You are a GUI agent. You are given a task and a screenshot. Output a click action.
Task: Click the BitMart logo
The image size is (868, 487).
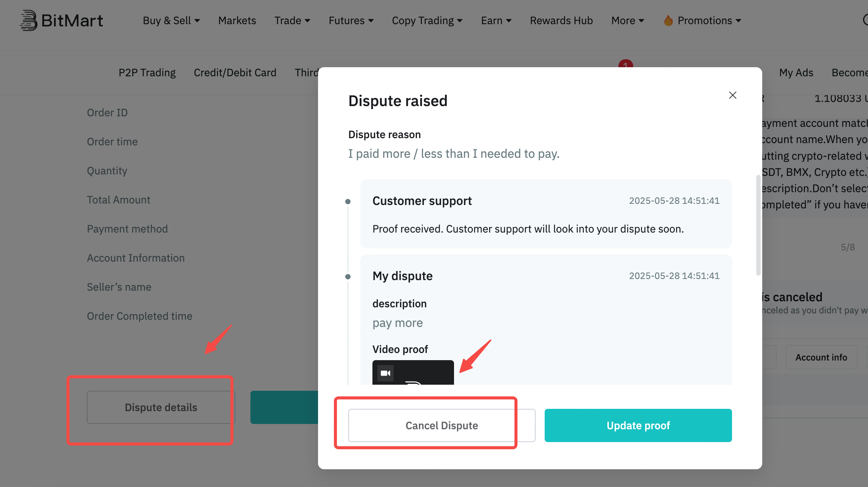[61, 20]
